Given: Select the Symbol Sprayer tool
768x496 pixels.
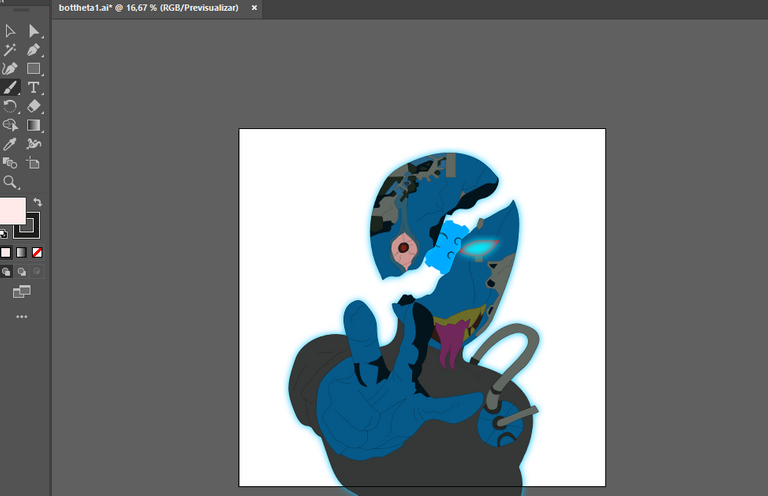Looking at the screenshot, I should [33, 144].
